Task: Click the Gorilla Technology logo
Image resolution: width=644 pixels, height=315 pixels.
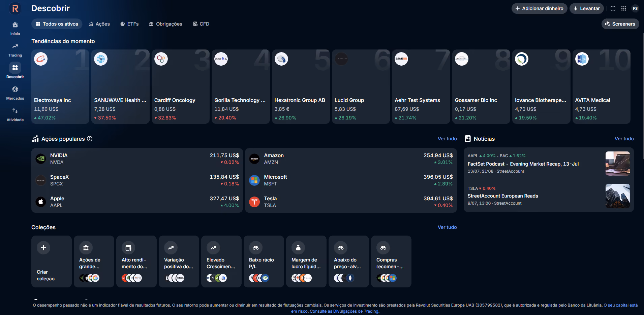Action: (x=221, y=59)
